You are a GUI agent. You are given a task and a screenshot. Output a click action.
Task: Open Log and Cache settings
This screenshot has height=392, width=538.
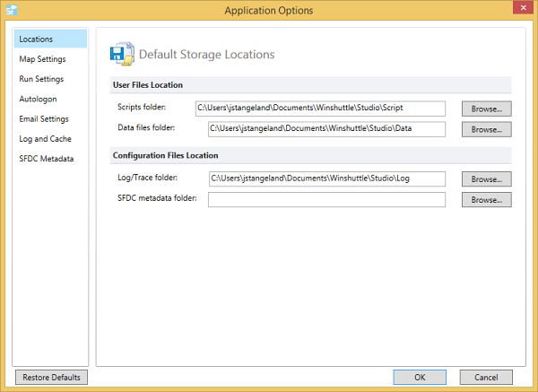(x=50, y=139)
